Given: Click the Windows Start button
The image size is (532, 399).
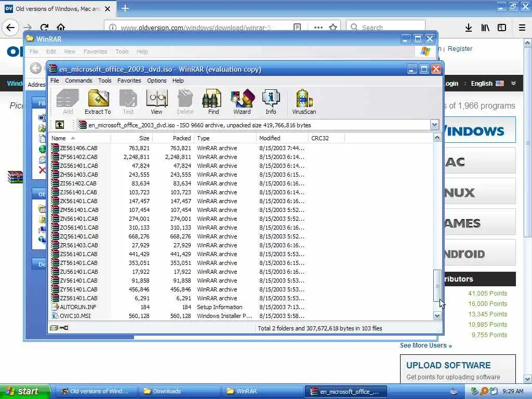Looking at the screenshot, I should pos(25,391).
